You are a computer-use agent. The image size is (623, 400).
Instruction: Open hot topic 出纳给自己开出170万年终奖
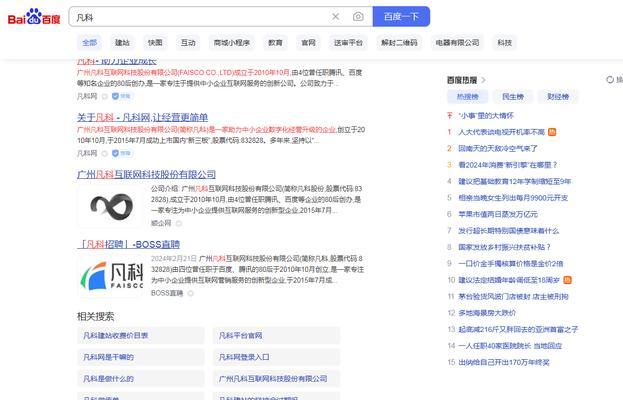point(504,362)
